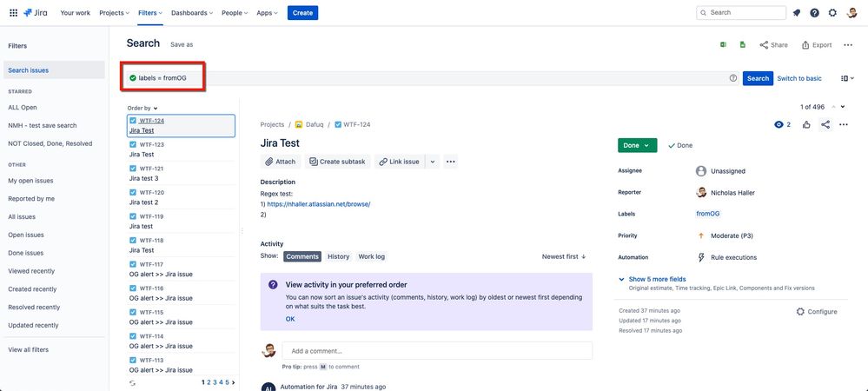868x391 pixels.
Task: Switch to basic search
Action: pos(798,78)
